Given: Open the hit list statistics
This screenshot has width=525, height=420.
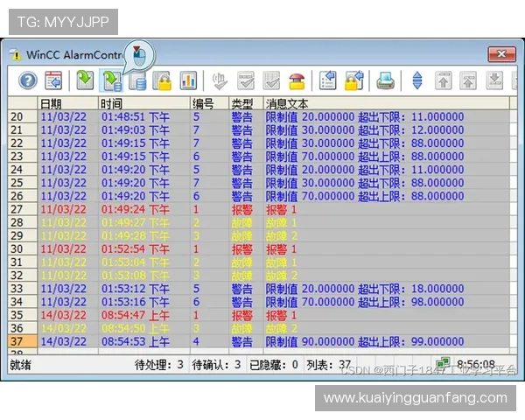Looking at the screenshot, I should 188,80.
